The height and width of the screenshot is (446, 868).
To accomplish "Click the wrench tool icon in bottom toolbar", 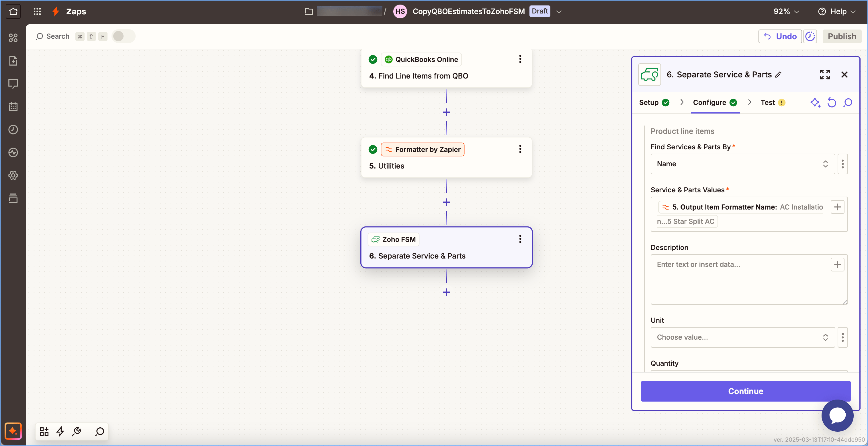I will (77, 431).
